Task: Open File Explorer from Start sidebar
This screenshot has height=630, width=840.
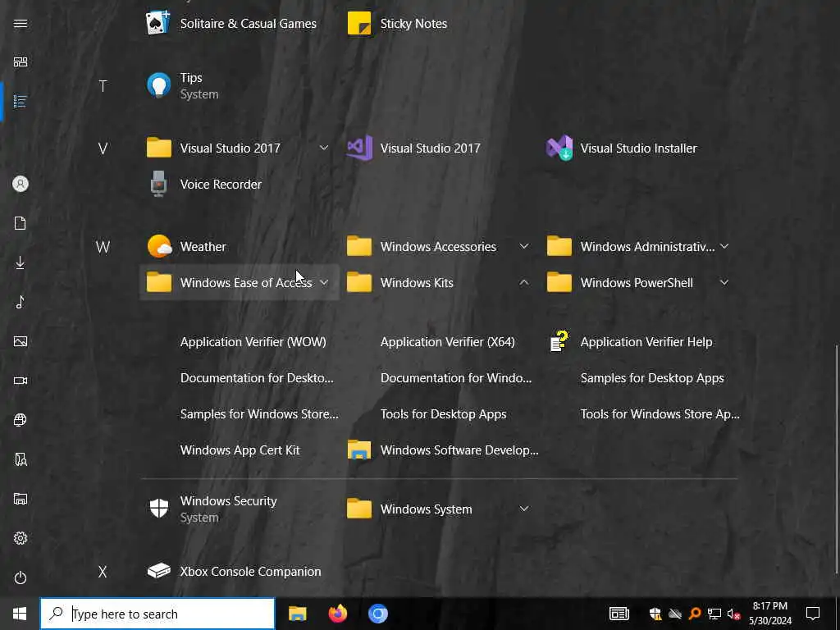Action: (x=21, y=499)
